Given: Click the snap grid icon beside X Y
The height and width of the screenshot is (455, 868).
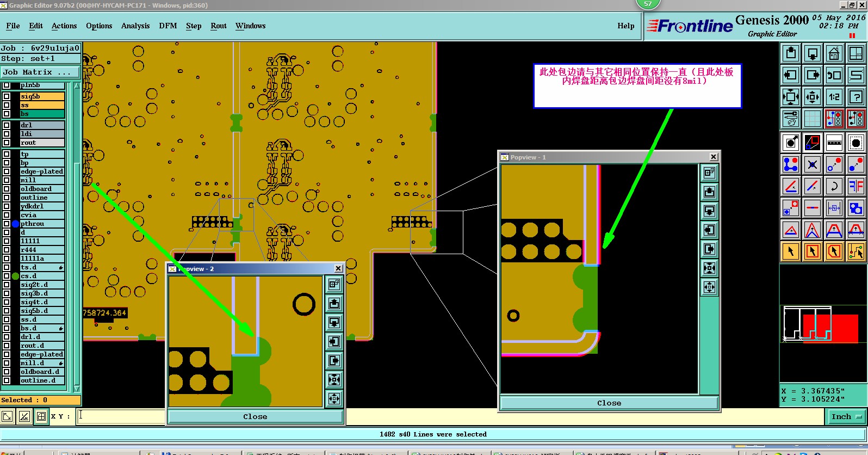Looking at the screenshot, I should point(41,416).
